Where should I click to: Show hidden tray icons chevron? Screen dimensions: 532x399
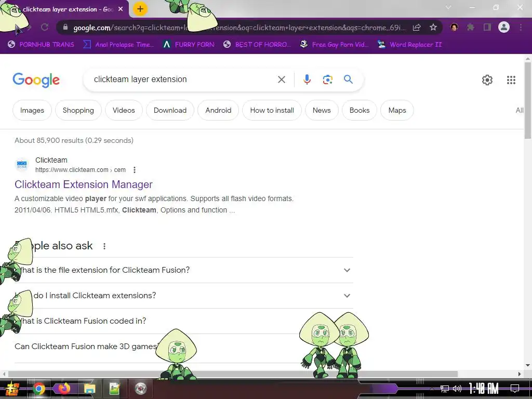pos(432,389)
